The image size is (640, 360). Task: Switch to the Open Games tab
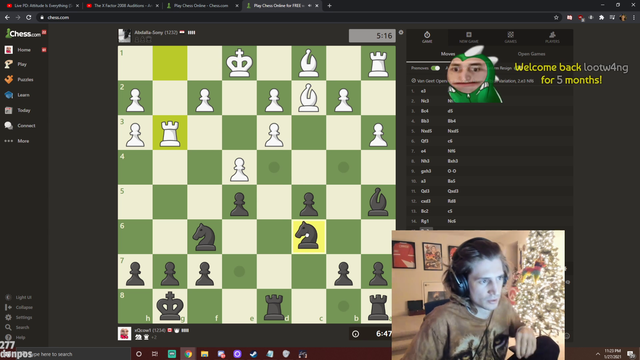click(x=531, y=54)
